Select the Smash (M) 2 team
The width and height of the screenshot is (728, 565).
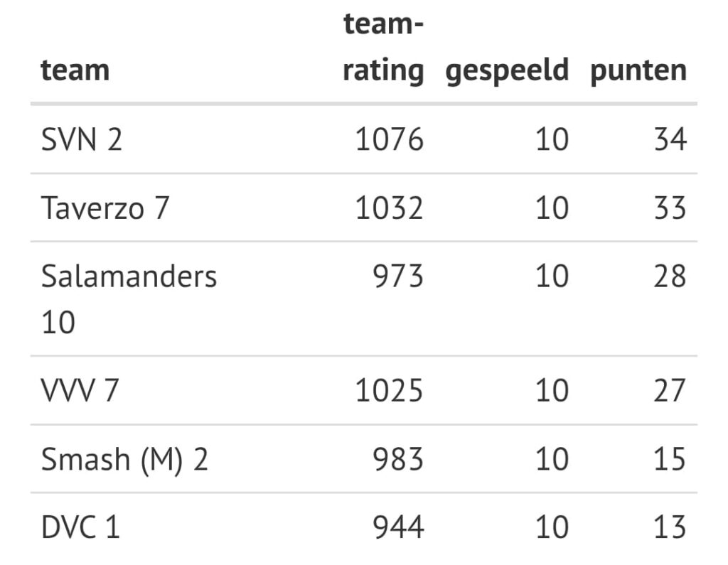coord(124,460)
